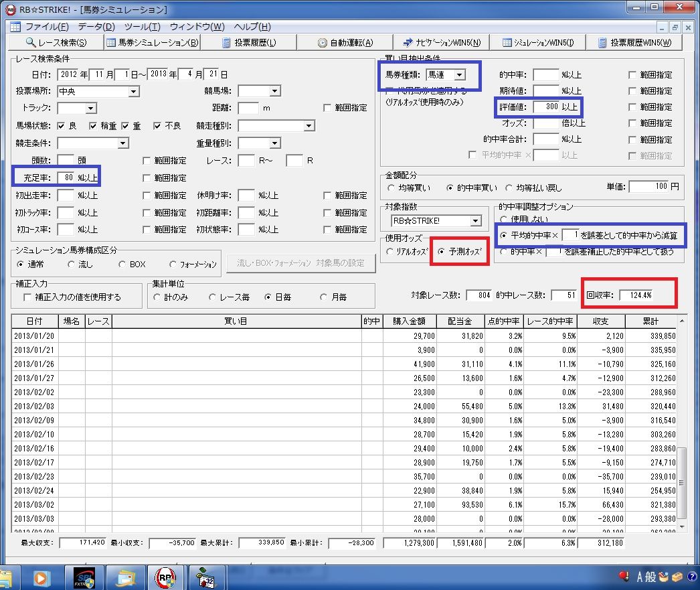
Task: Click the results table vertical scrollbar thumb
Action: tap(681, 483)
